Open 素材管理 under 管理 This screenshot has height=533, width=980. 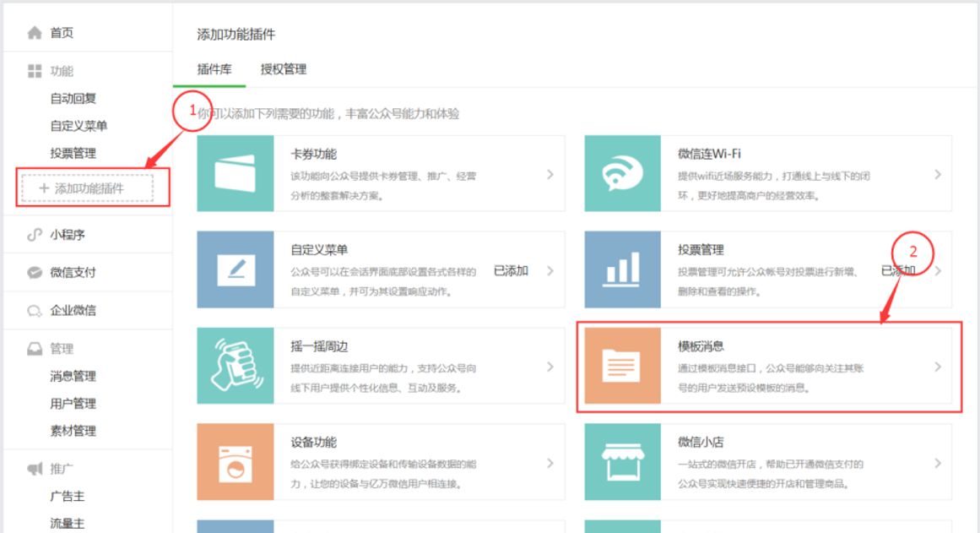coord(73,431)
